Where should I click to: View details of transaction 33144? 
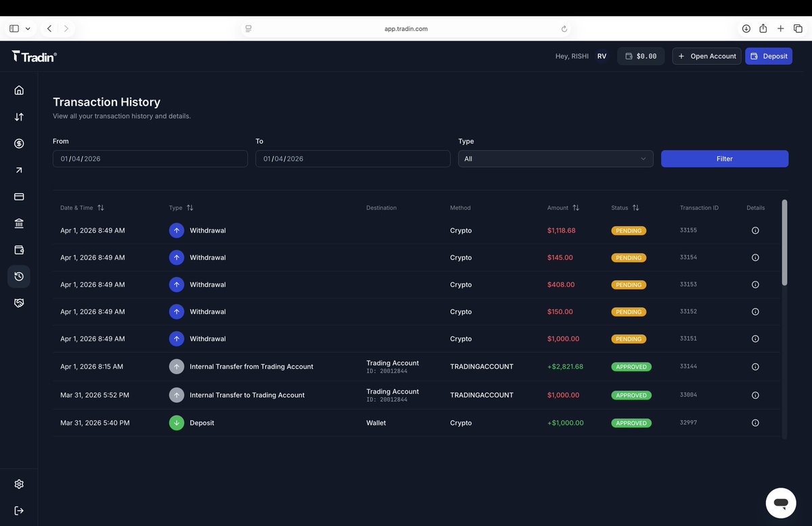(755, 366)
